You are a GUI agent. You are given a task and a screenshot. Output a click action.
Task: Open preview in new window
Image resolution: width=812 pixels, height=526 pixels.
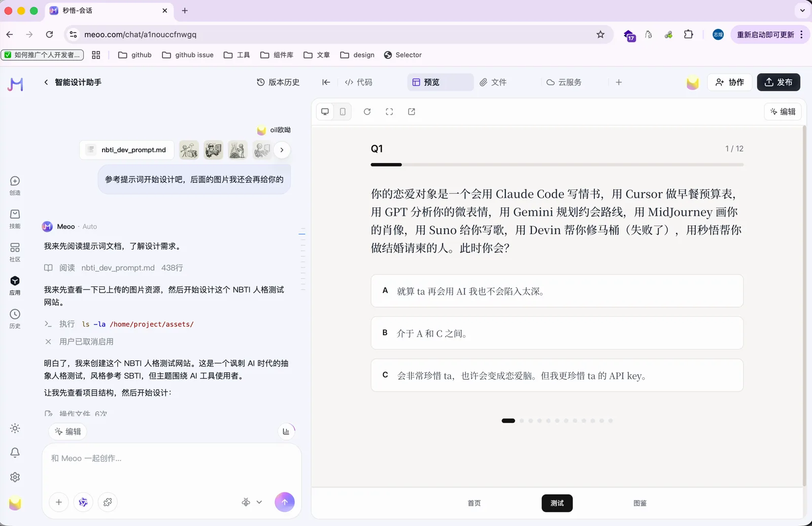point(412,112)
